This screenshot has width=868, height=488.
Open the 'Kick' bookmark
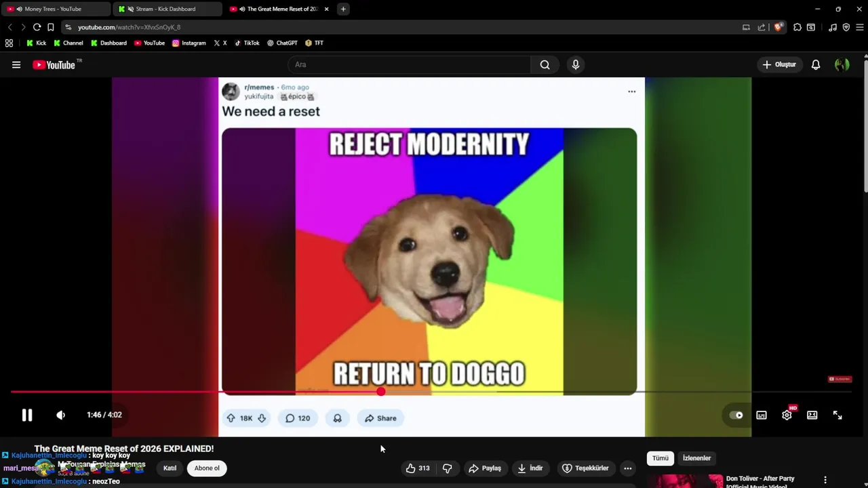[36, 43]
